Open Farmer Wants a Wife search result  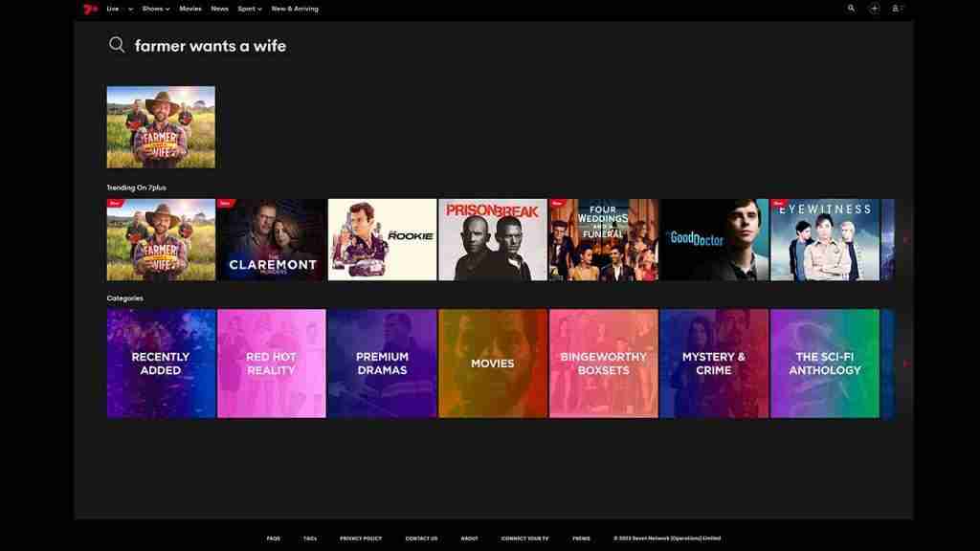point(161,127)
